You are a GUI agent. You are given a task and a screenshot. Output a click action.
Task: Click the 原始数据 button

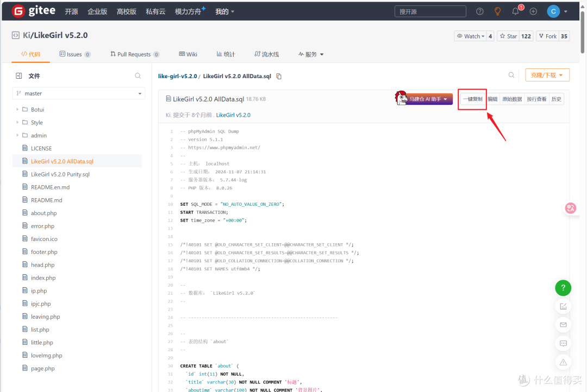tap(512, 99)
